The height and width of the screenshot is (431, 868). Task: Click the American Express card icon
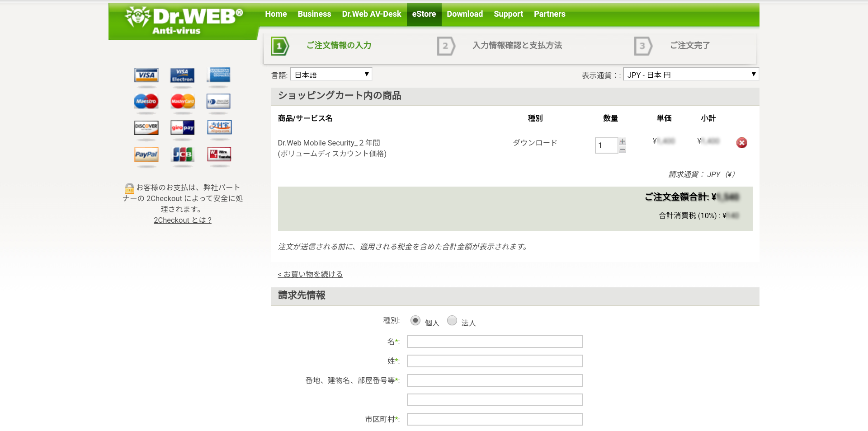219,75
